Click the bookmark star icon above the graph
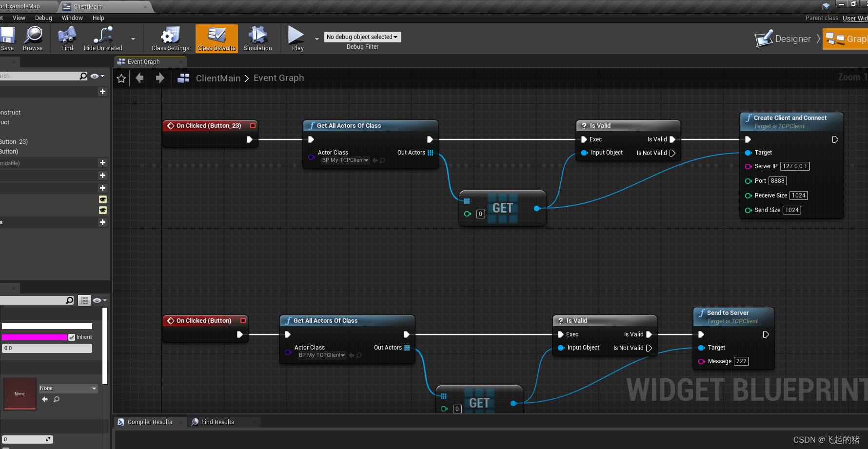Image resolution: width=868 pixels, height=449 pixels. click(121, 78)
